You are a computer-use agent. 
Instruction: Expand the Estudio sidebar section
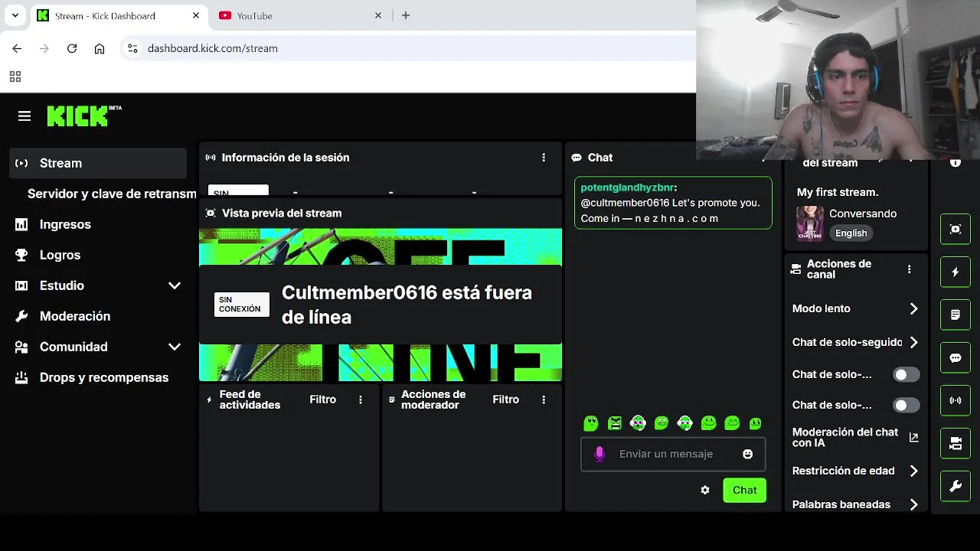point(175,285)
